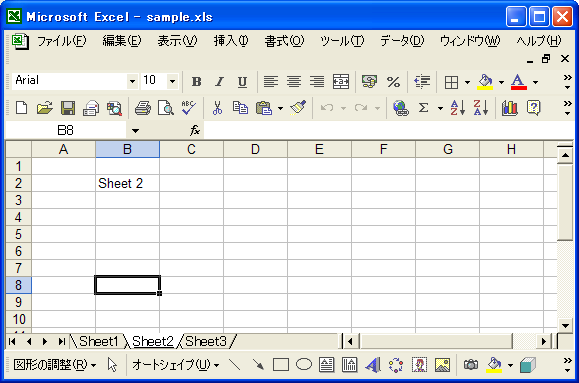Draw a Rectangle shape
The height and width of the screenshot is (383, 579).
pos(281,365)
